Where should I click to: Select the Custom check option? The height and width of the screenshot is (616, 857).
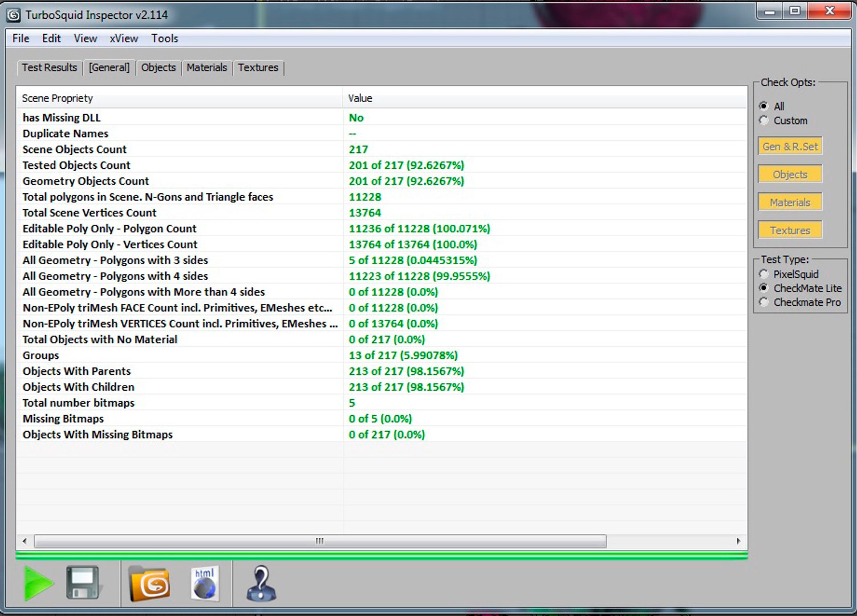point(783,120)
